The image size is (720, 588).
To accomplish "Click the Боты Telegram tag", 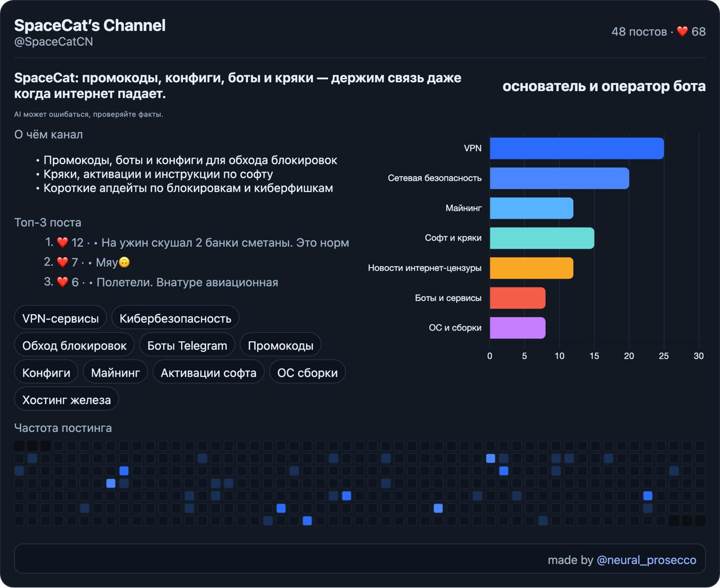I will coord(187,345).
